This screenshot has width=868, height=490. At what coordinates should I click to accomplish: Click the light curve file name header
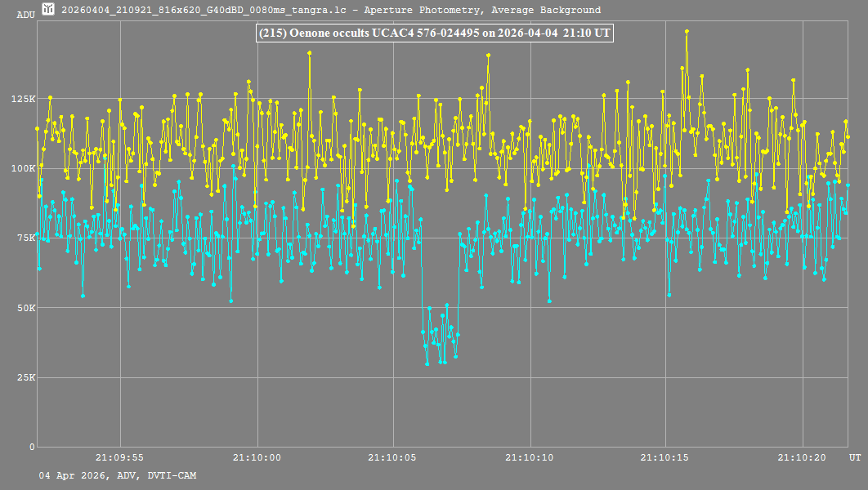pyautogui.click(x=331, y=11)
